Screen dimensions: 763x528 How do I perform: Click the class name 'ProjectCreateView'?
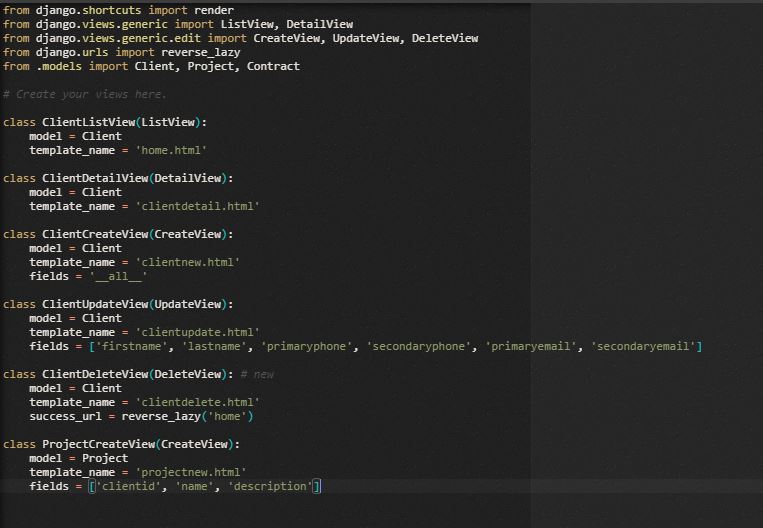[x=98, y=444]
